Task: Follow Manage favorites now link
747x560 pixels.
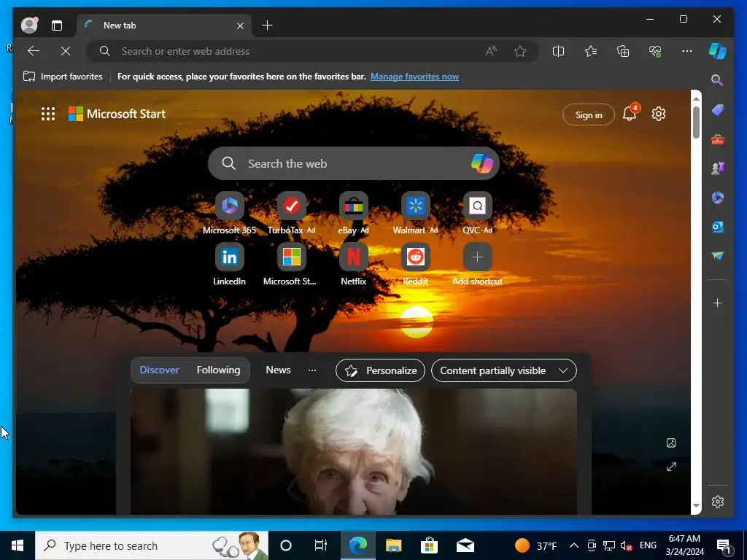Action: point(414,77)
